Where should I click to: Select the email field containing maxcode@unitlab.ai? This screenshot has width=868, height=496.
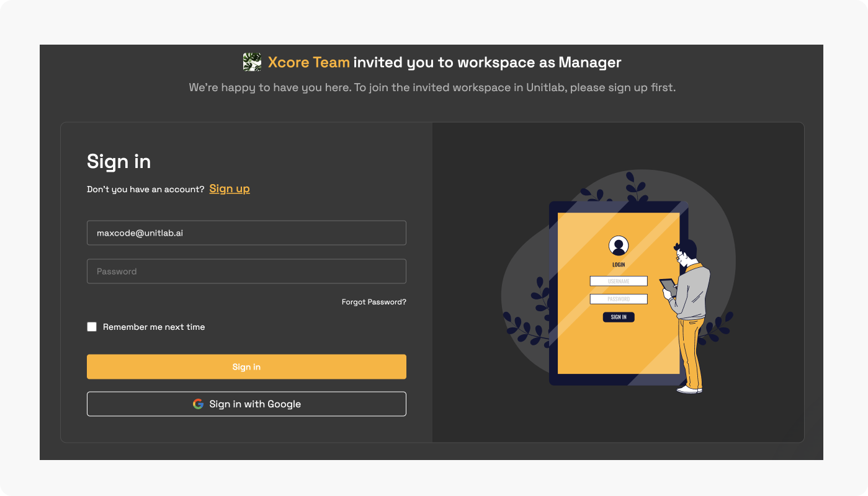[x=246, y=232]
